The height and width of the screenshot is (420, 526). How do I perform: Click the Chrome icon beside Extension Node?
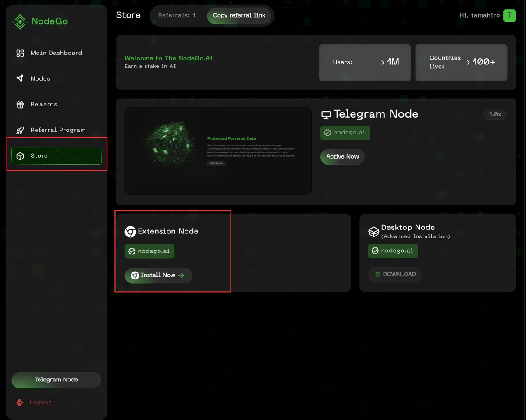tap(130, 231)
